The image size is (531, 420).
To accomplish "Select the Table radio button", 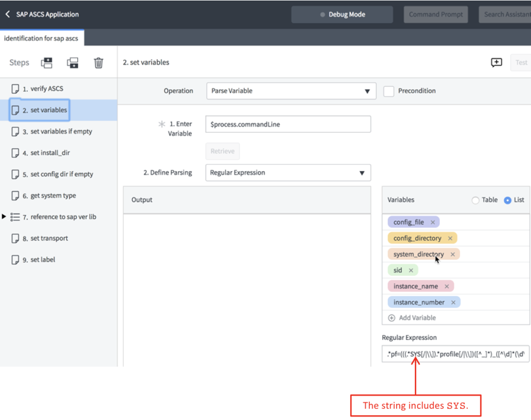I will point(475,200).
